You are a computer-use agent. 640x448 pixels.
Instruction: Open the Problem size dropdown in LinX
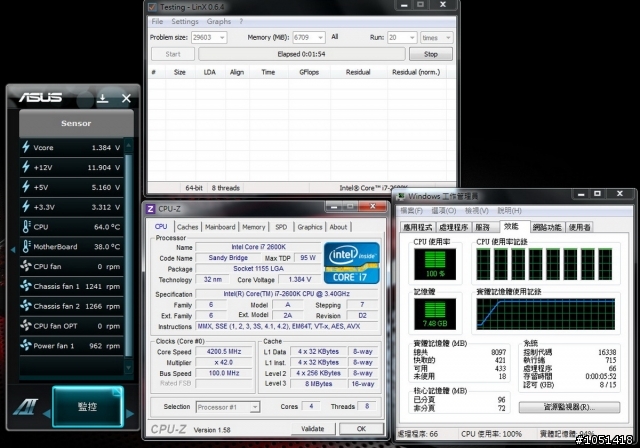point(222,38)
